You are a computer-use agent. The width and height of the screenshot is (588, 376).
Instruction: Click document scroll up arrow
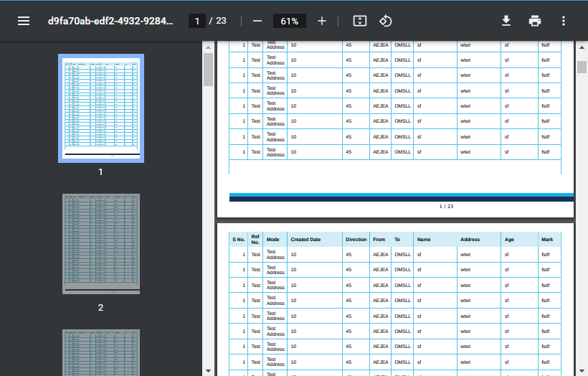click(x=582, y=47)
